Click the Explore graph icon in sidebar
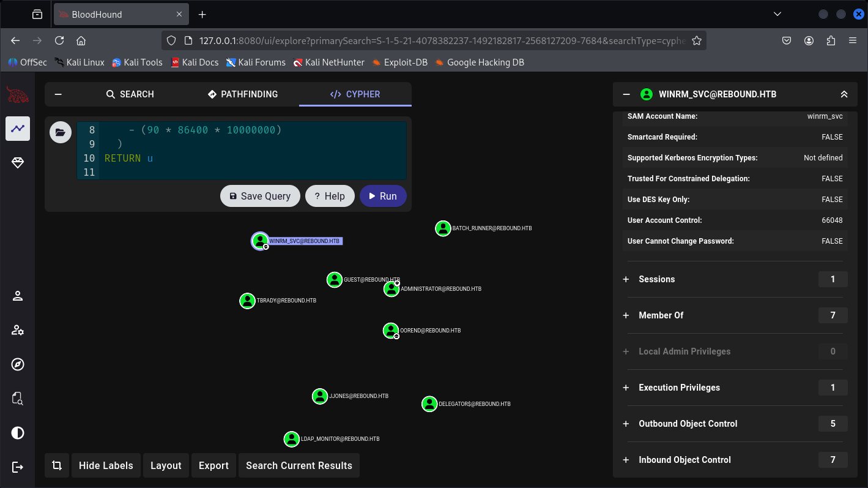The image size is (868, 488). pyautogui.click(x=18, y=129)
